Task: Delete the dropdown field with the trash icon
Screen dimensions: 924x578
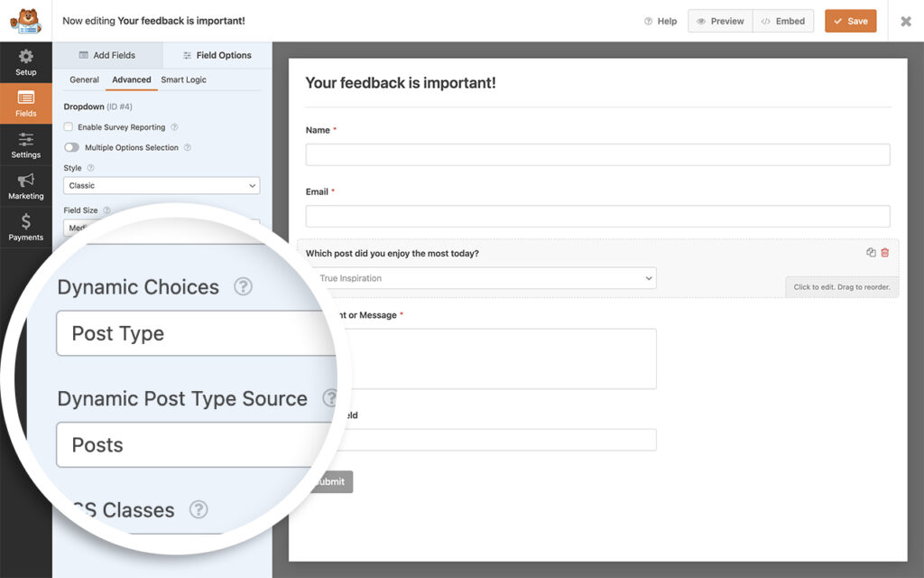Action: (884, 253)
